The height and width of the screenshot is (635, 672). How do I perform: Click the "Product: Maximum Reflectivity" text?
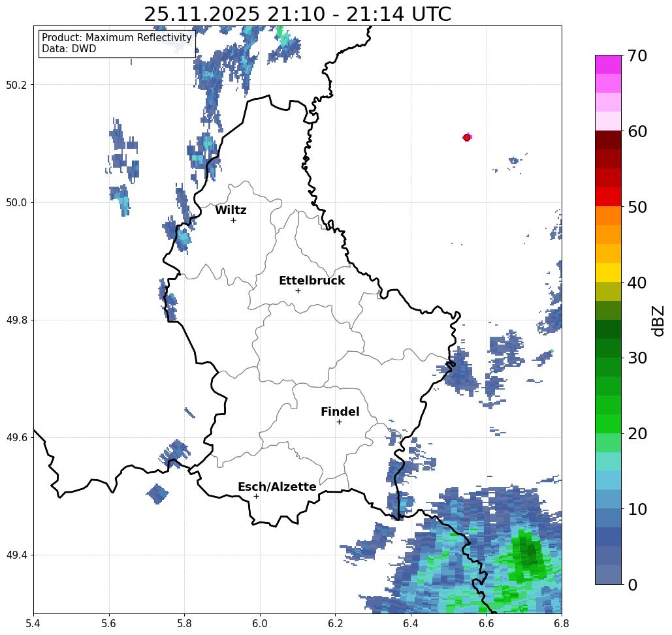(x=116, y=38)
